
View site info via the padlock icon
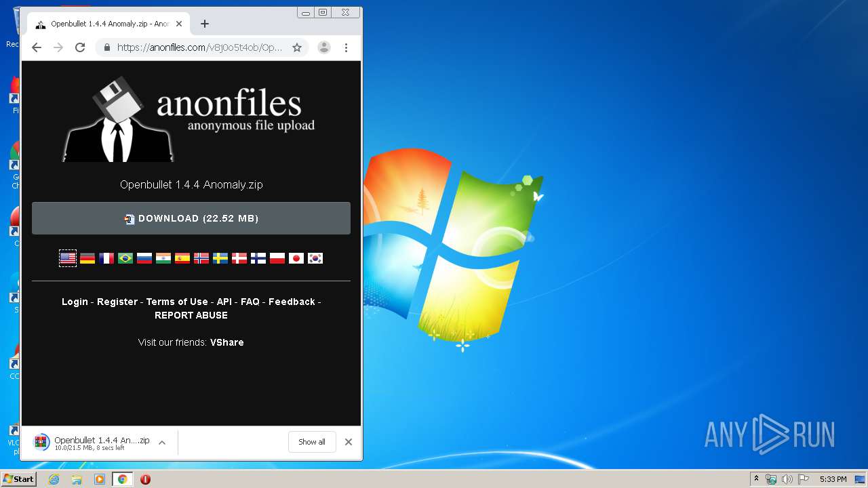click(x=107, y=47)
